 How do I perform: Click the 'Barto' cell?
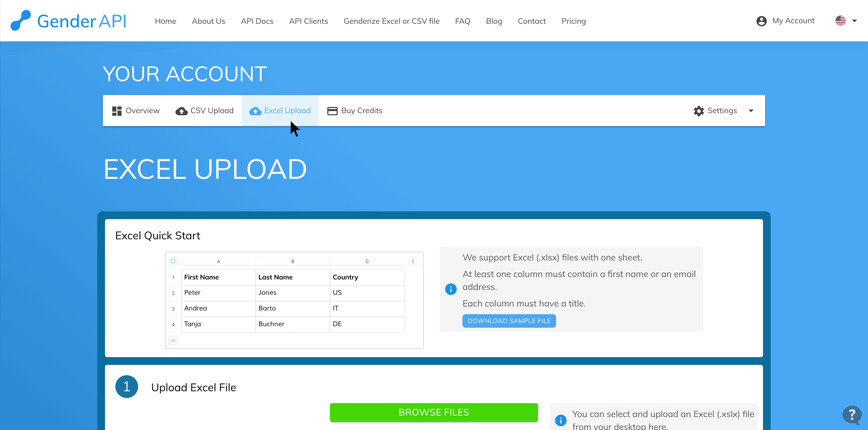pyautogui.click(x=293, y=309)
